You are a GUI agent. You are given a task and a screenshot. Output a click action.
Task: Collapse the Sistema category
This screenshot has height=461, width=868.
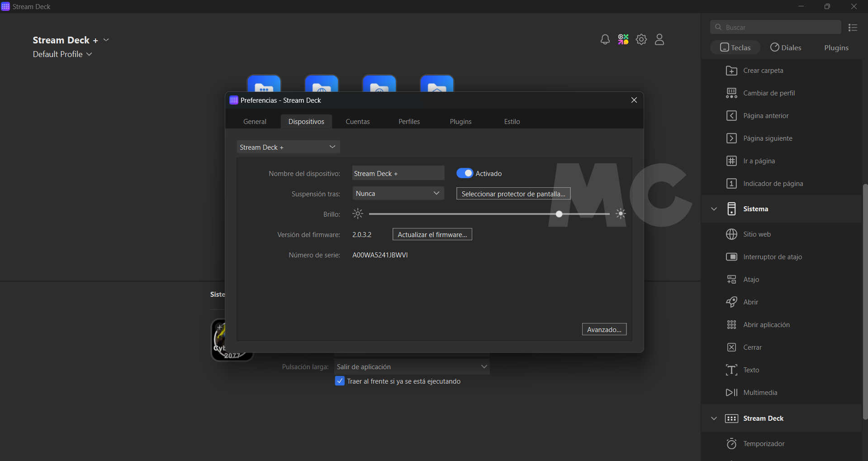714,209
